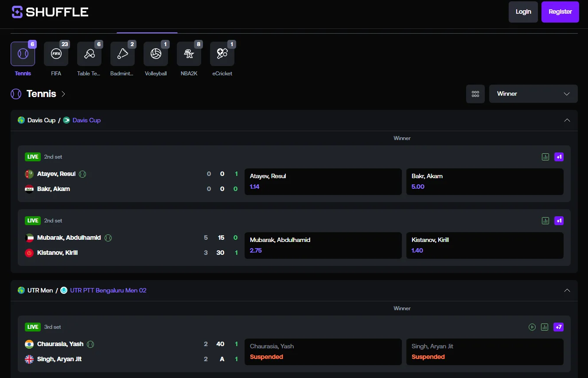This screenshot has height=378, width=588.
Task: Click player name Singh, Aryan Jit in scoreboard
Action: 59,359
